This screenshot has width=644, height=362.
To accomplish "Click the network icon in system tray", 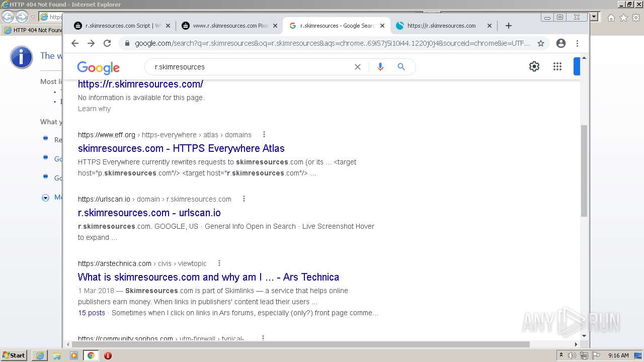I will 584,355.
